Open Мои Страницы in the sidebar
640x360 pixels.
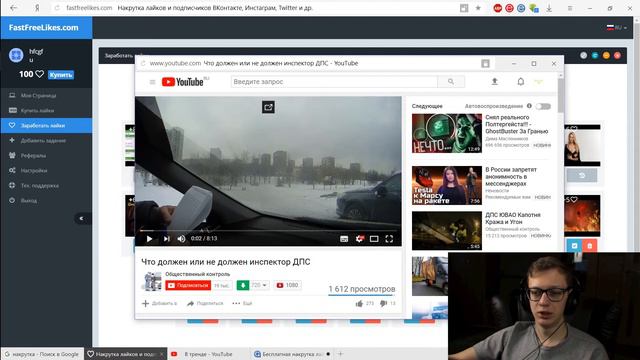[46, 96]
